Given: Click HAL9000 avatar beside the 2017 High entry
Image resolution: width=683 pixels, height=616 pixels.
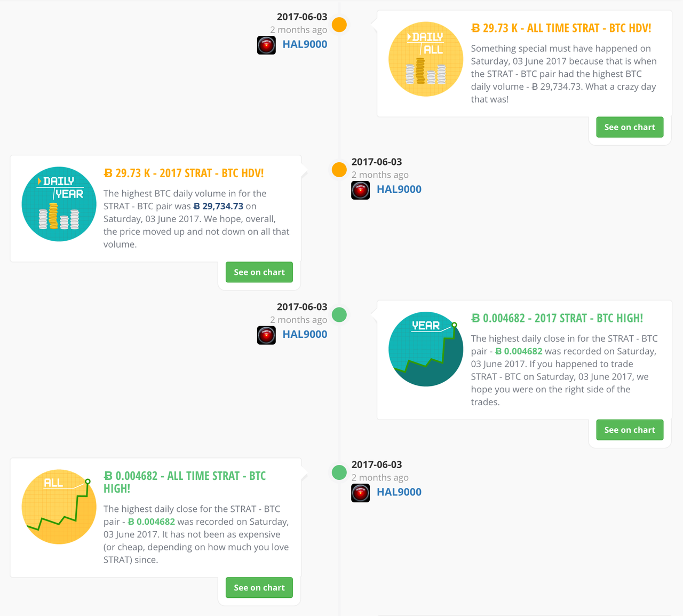Looking at the screenshot, I should [266, 335].
